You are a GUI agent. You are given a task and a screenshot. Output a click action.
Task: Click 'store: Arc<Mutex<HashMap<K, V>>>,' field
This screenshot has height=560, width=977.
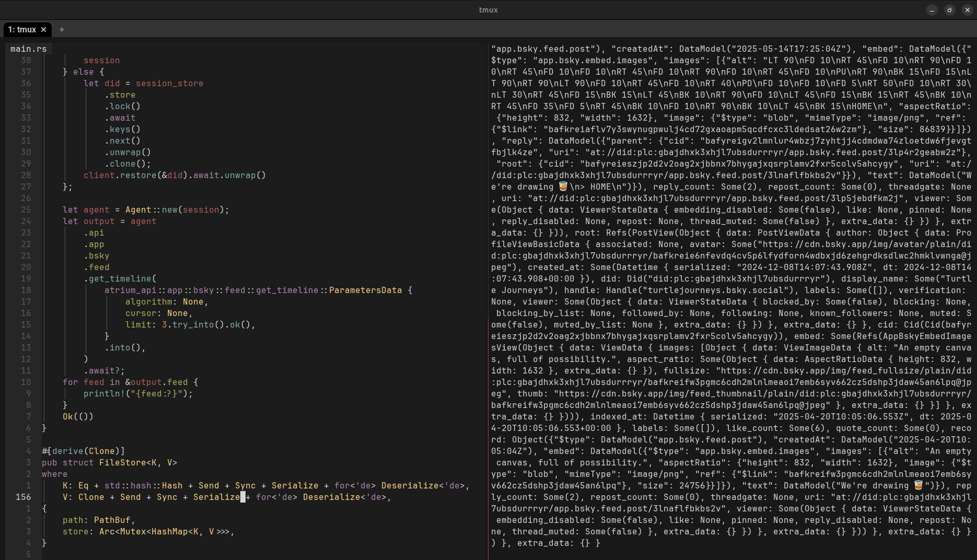tap(148, 531)
